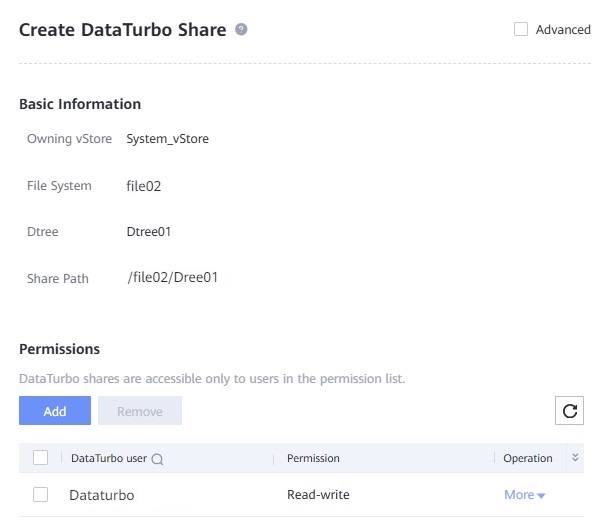595x528 pixels.
Task: Select all users via header checkbox
Action: pyautogui.click(x=41, y=458)
